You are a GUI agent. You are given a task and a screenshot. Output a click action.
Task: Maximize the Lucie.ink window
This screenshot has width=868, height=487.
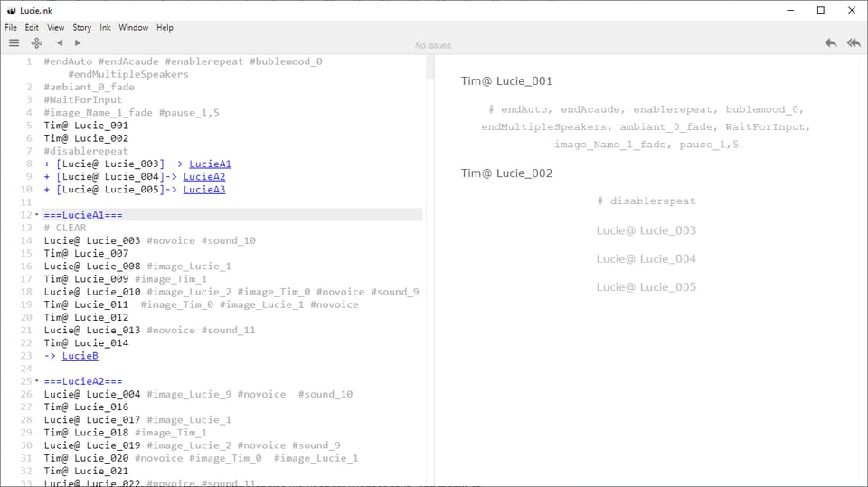[821, 11]
